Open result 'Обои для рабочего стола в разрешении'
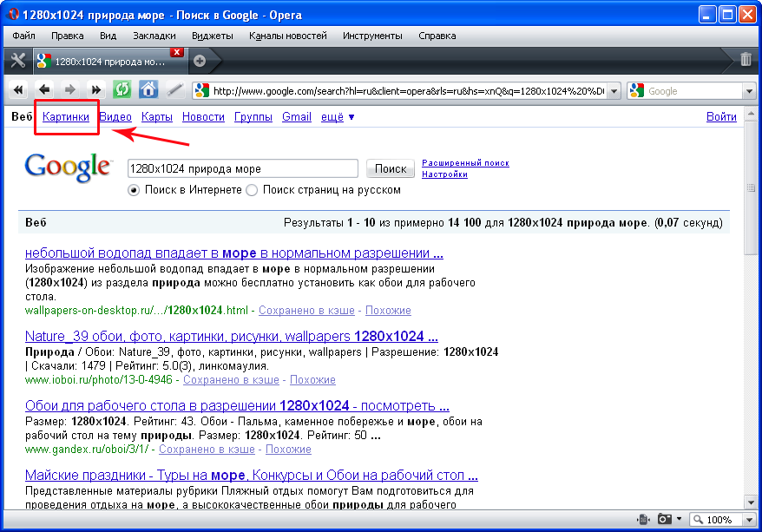 237,405
